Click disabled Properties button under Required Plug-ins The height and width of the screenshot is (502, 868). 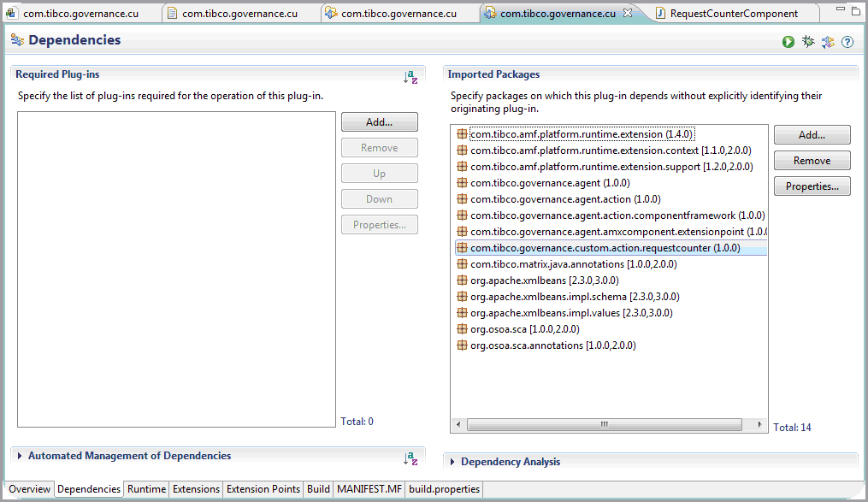[x=379, y=225]
